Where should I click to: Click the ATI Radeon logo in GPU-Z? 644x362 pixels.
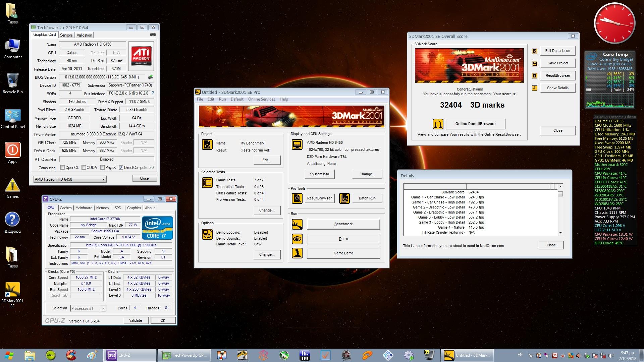pos(141,56)
